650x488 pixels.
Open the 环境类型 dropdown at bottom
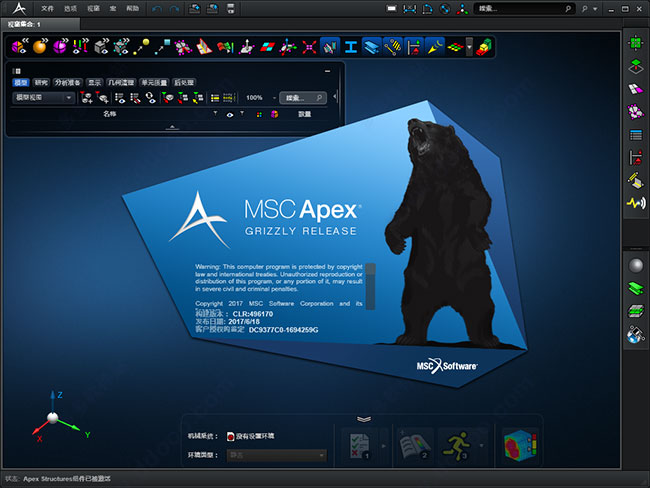click(276, 455)
